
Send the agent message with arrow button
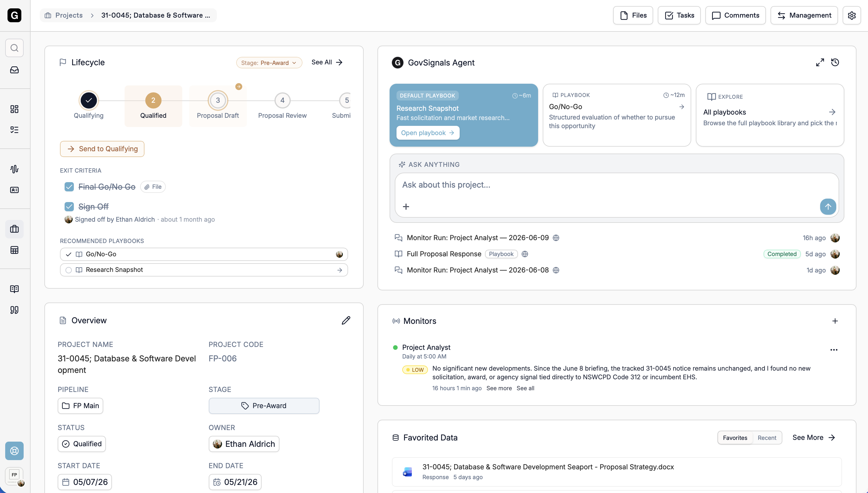(828, 207)
